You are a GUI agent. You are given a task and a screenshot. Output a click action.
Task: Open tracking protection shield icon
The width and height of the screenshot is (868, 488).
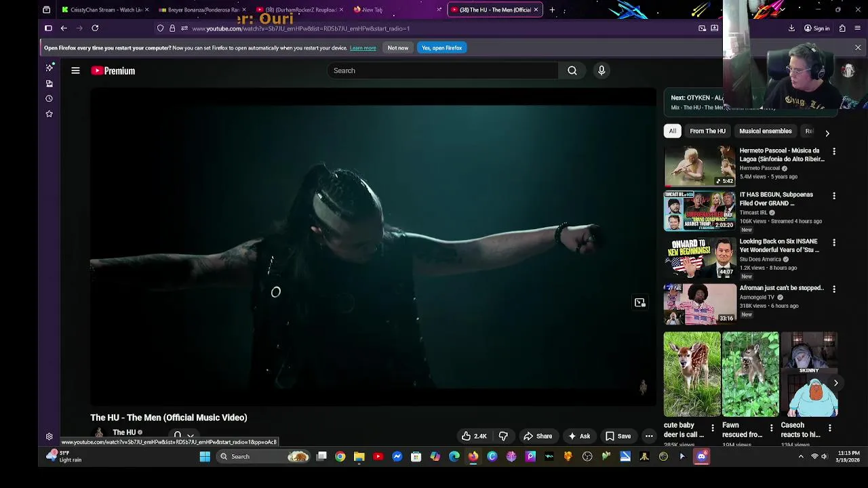[x=160, y=28]
